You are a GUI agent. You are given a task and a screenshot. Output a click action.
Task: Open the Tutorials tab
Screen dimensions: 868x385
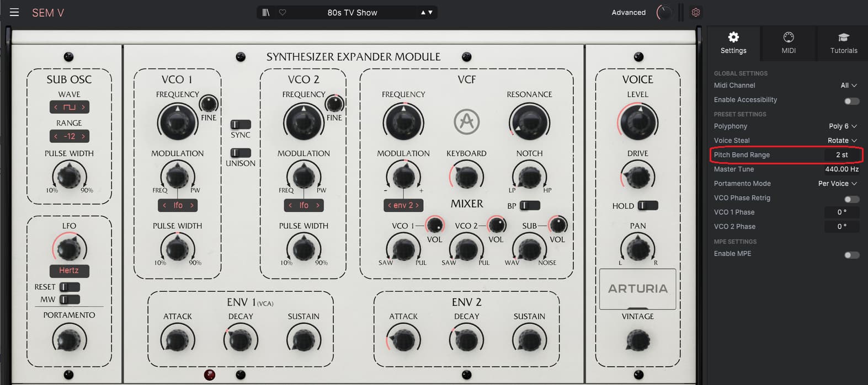click(844, 43)
